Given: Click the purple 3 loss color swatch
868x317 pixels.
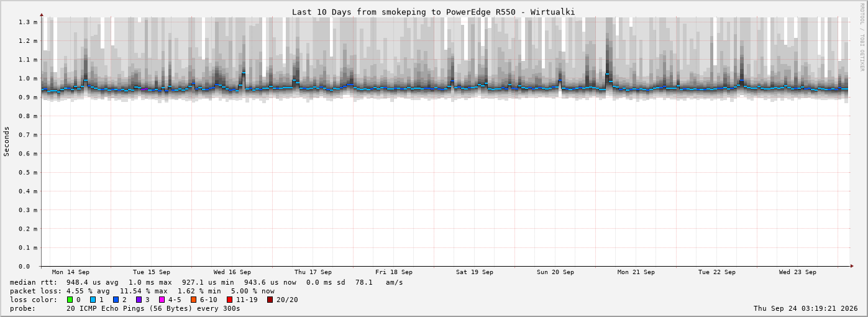Looking at the screenshot, I should pyautogui.click(x=139, y=300).
